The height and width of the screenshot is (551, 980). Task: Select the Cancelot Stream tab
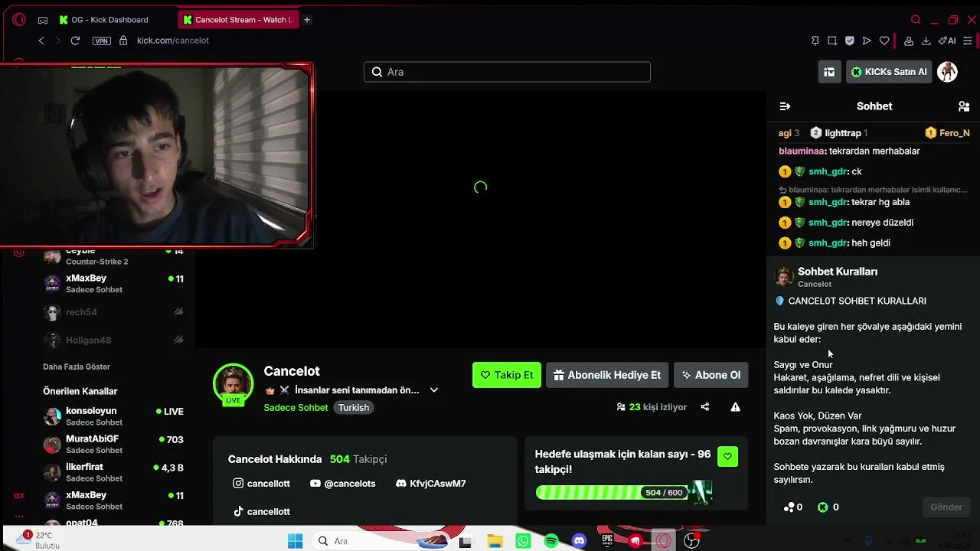pyautogui.click(x=237, y=20)
